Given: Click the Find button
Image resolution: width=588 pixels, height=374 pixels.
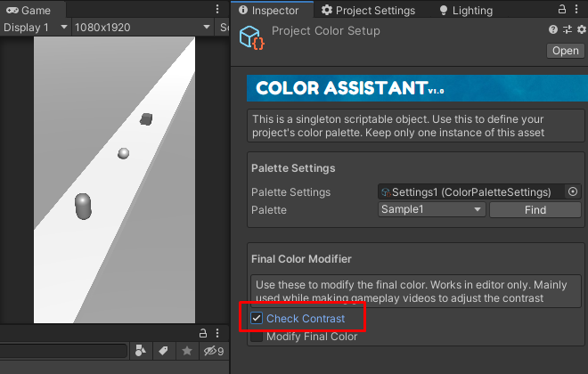Looking at the screenshot, I should click(x=535, y=210).
